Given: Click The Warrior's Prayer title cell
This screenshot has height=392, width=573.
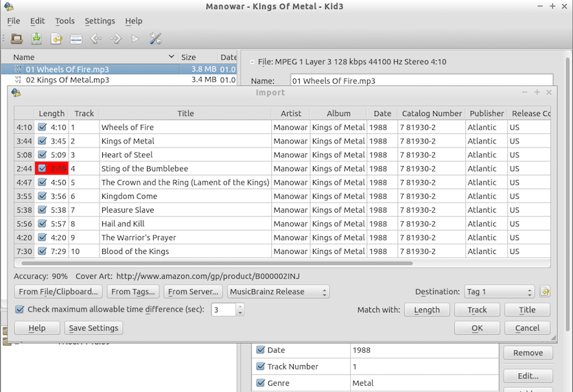Looking at the screenshot, I should click(x=185, y=238).
